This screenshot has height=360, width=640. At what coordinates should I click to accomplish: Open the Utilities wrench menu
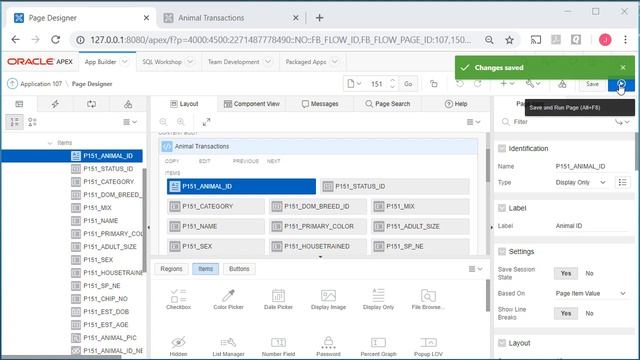click(x=533, y=84)
